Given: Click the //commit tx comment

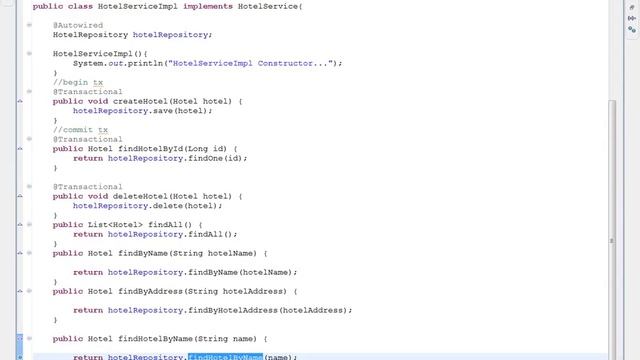Looking at the screenshot, I should point(80,130).
